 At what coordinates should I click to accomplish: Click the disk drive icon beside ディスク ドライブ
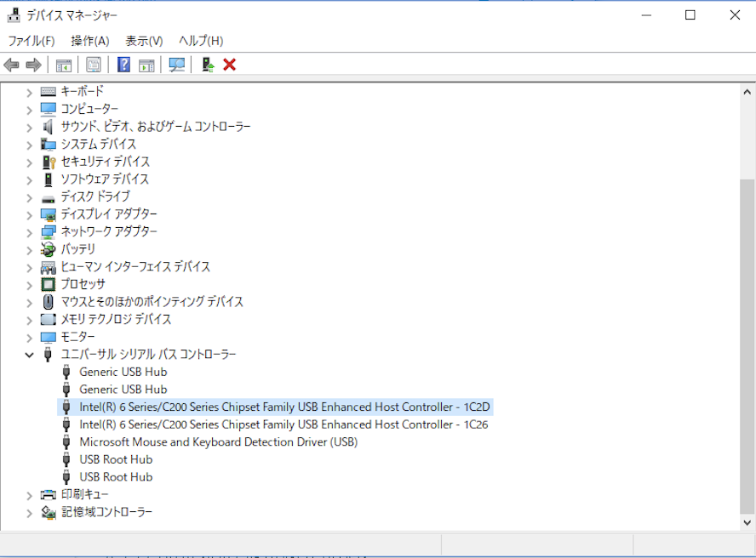pyautogui.click(x=49, y=198)
